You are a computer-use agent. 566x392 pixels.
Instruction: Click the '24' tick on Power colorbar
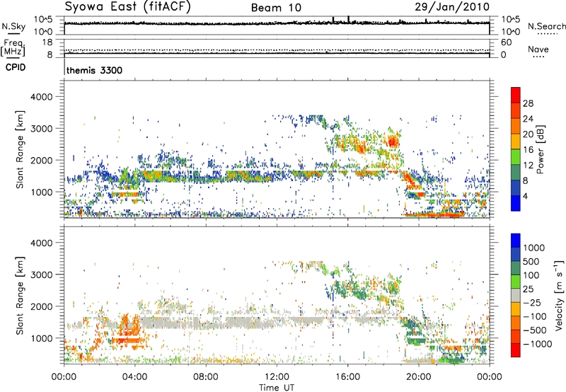(x=528, y=119)
